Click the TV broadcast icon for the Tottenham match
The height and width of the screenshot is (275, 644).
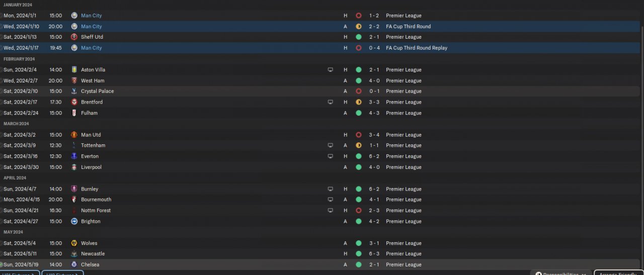pyautogui.click(x=331, y=145)
